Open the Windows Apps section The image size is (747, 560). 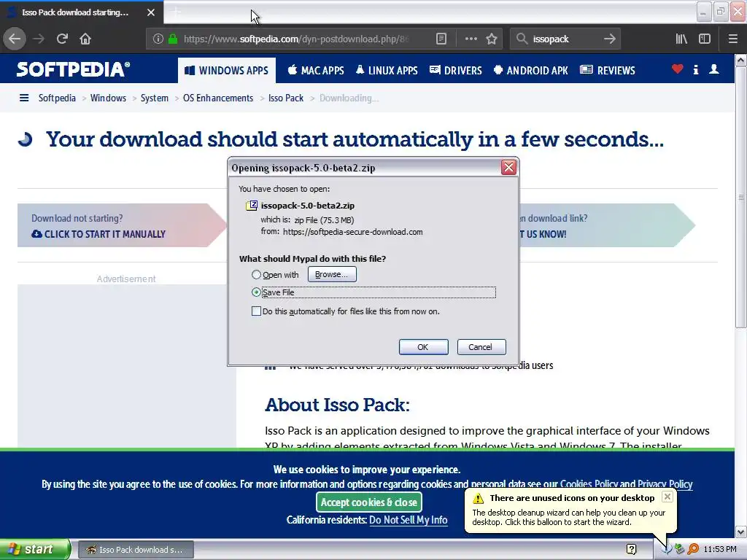pyautogui.click(x=227, y=71)
